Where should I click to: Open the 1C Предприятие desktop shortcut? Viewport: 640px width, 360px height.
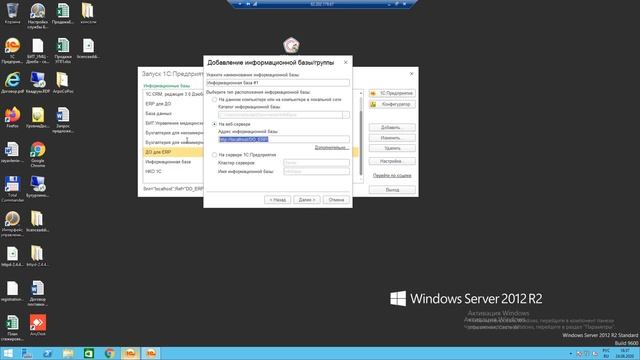click(x=12, y=50)
